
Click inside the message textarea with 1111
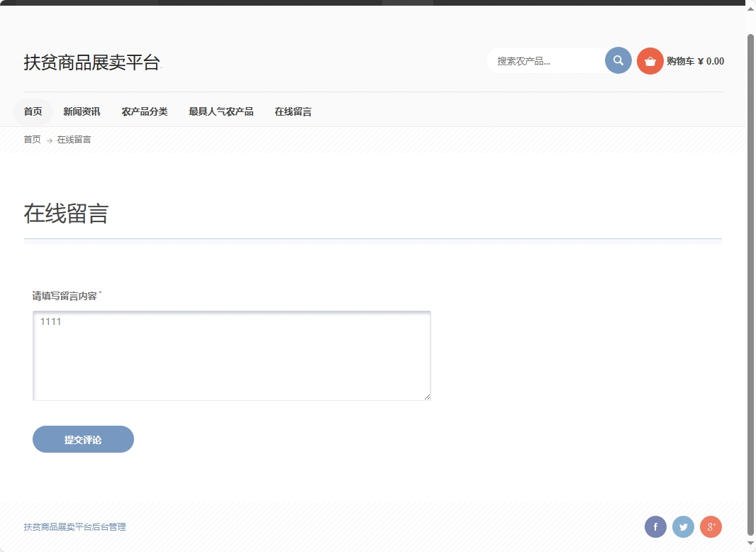(x=231, y=355)
